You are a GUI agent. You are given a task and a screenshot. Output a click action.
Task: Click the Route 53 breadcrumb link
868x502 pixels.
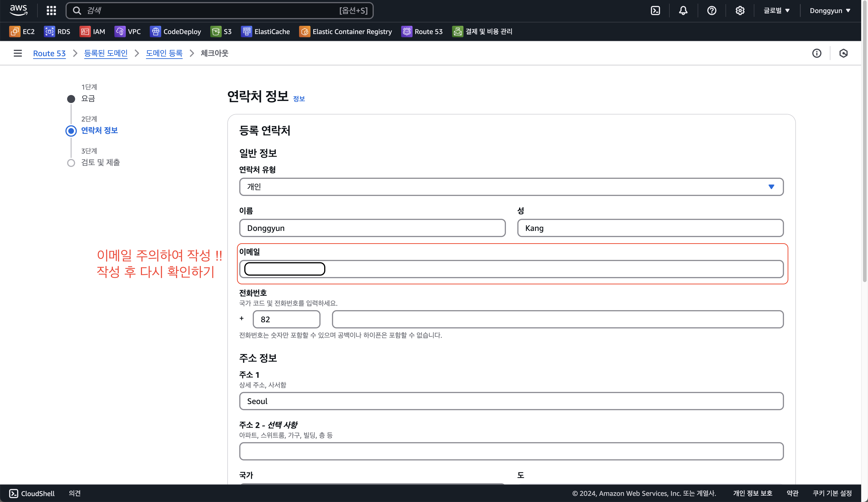tap(49, 53)
